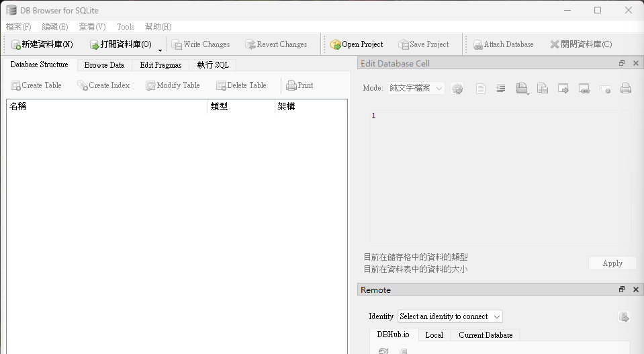Image resolution: width=644 pixels, height=354 pixels.
Task: Click Save Project toolbar button
Action: (424, 44)
